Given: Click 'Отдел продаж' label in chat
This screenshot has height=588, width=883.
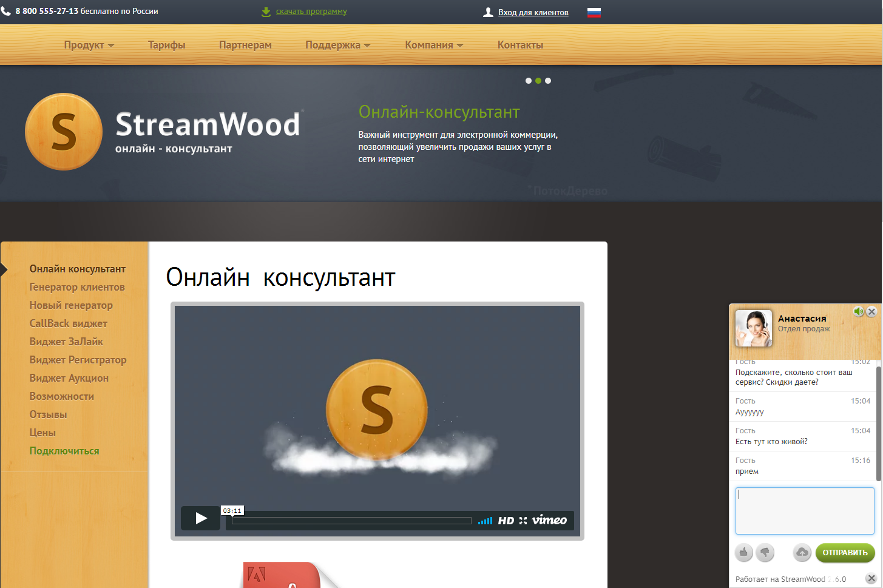Looking at the screenshot, I should pos(804,329).
